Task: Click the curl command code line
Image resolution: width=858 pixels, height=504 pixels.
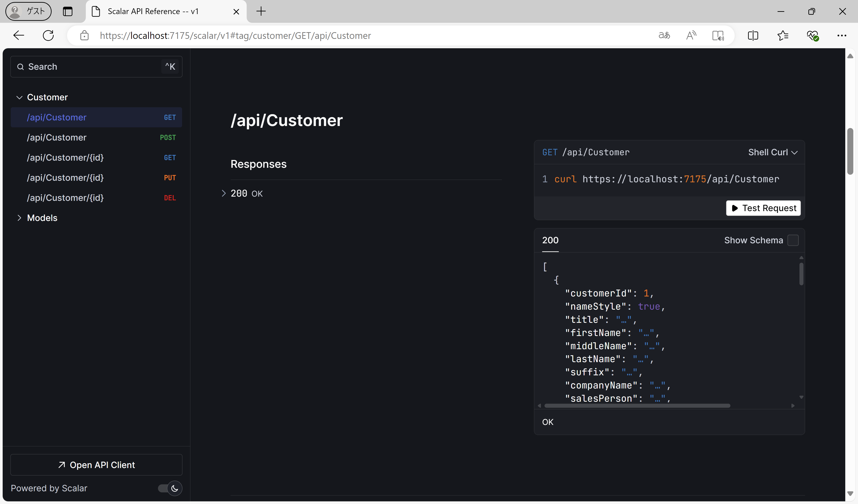Action: click(x=667, y=179)
